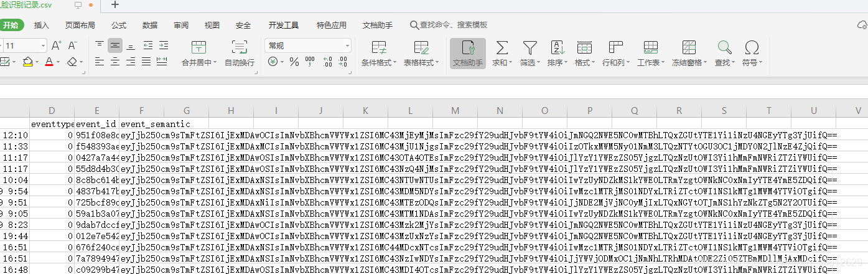Increase decimal places
868x274 pixels.
click(327, 62)
